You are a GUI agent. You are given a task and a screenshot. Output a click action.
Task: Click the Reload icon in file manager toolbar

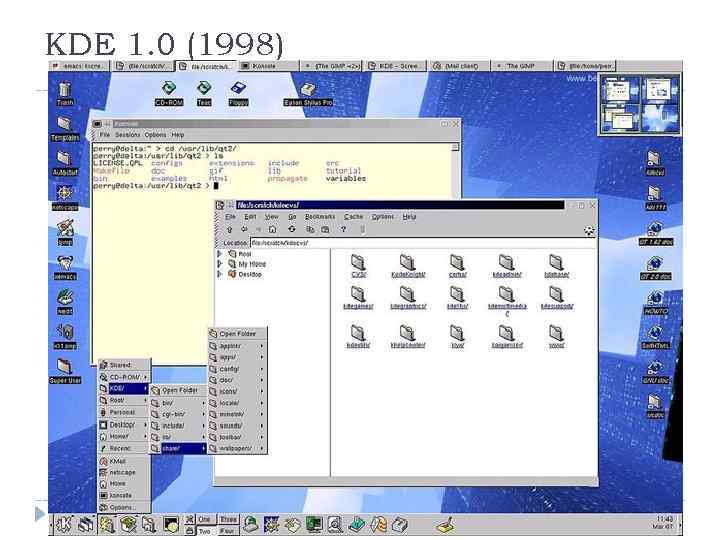(292, 229)
